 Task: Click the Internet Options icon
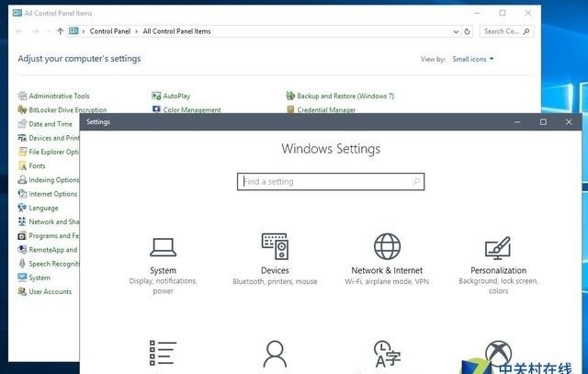22,194
